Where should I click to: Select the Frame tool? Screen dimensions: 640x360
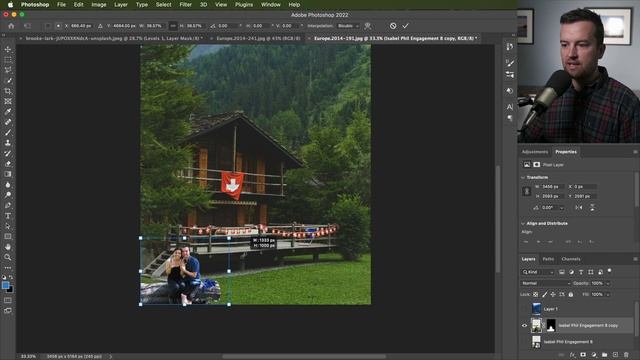[x=8, y=101]
